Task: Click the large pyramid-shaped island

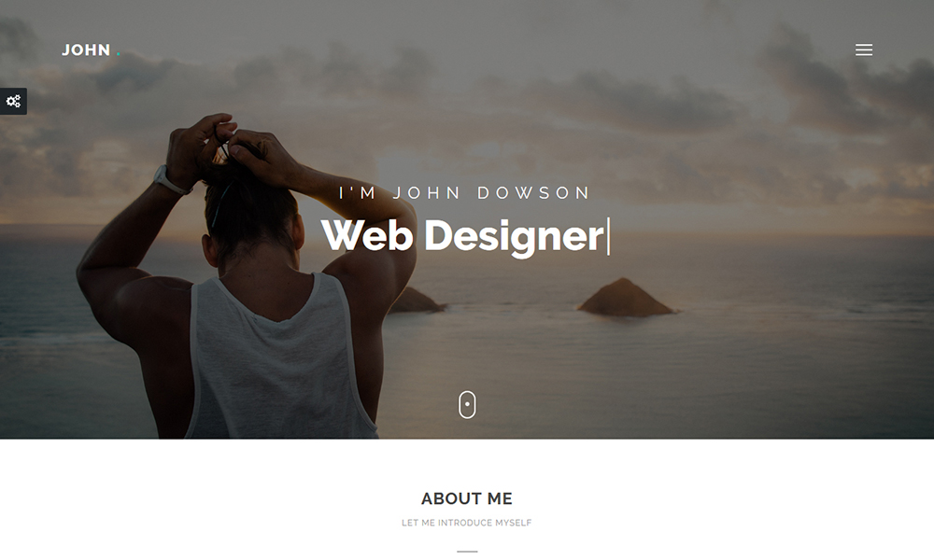Action: click(626, 297)
